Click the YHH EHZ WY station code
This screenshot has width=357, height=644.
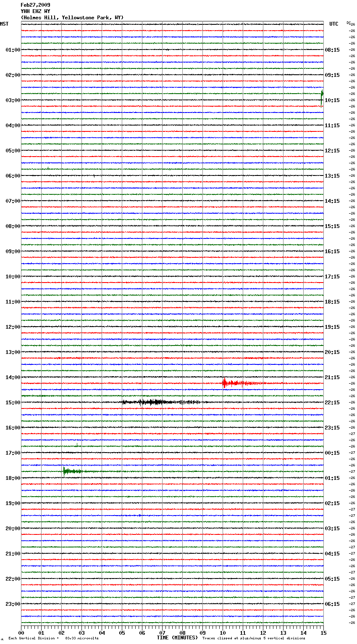pyautogui.click(x=35, y=11)
